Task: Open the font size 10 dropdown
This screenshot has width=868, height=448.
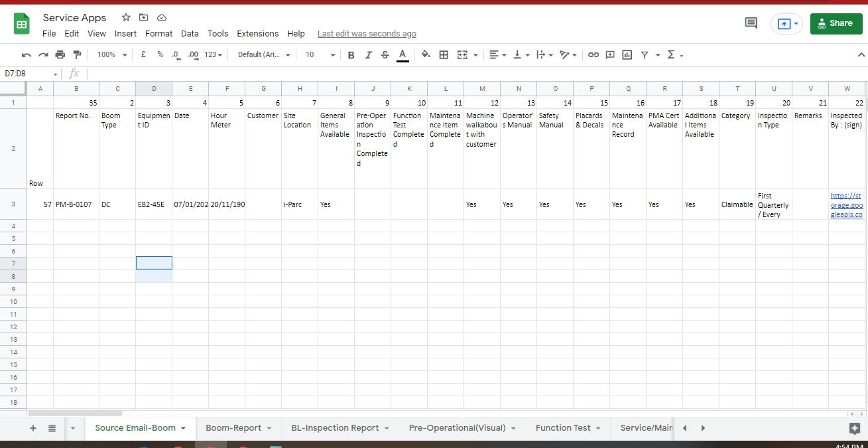Action: (319, 55)
